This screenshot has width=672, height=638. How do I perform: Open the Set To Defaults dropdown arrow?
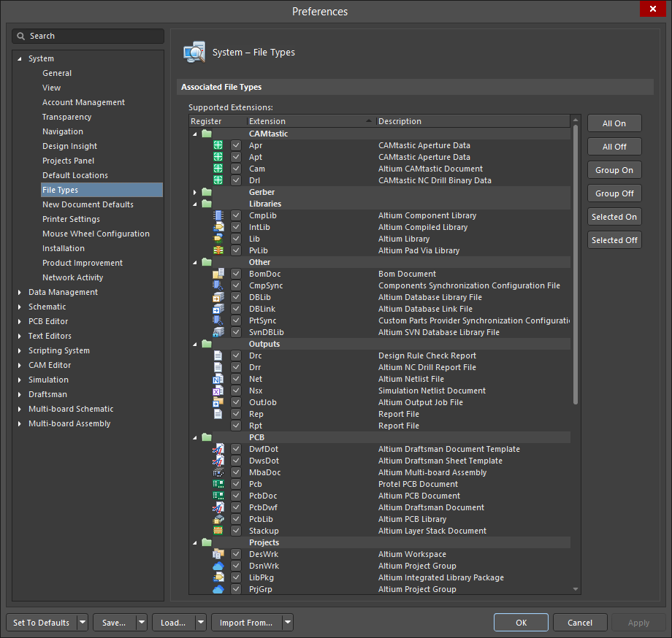tap(83, 623)
